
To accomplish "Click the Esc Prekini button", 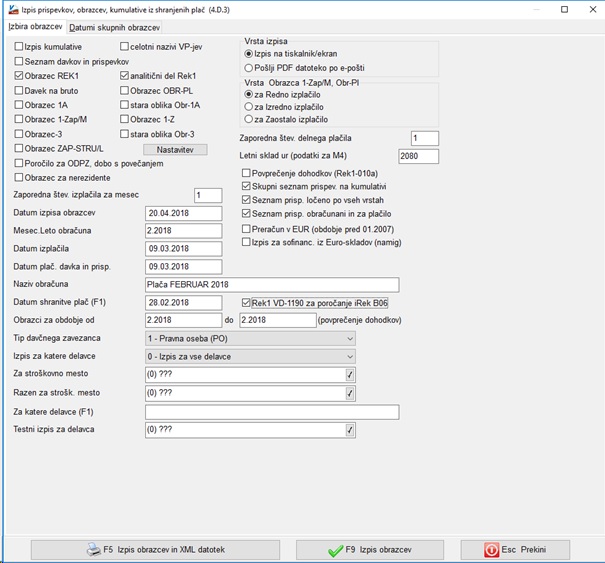I will click(515, 550).
